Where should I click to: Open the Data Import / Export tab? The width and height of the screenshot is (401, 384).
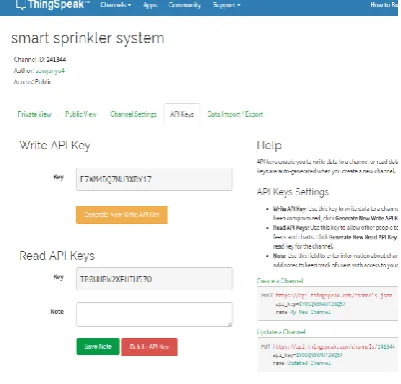tap(235, 114)
